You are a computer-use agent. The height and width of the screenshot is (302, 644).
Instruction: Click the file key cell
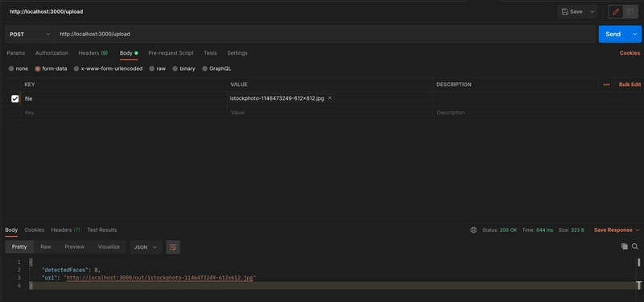124,98
